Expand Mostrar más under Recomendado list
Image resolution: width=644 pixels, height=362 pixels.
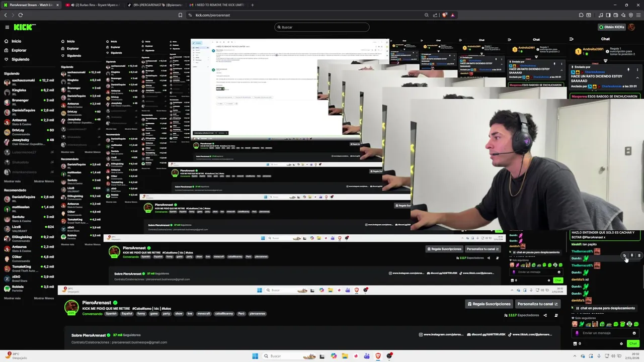click(x=12, y=298)
